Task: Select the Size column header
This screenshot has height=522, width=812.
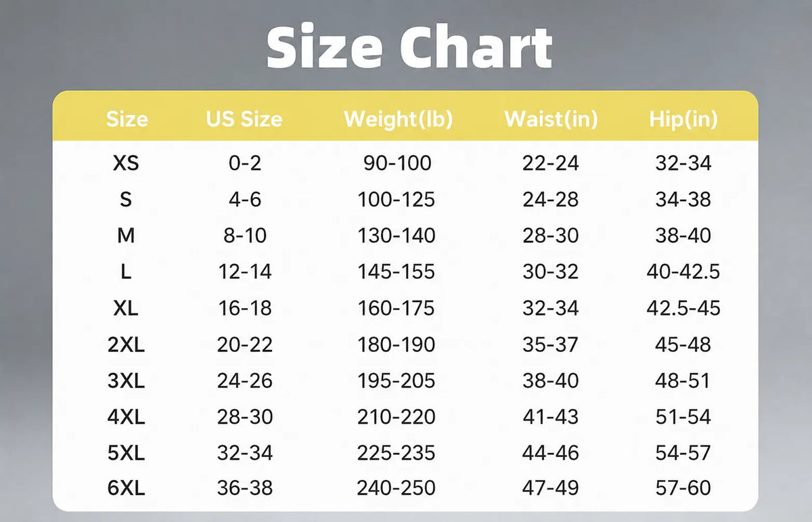Action: pos(127,120)
